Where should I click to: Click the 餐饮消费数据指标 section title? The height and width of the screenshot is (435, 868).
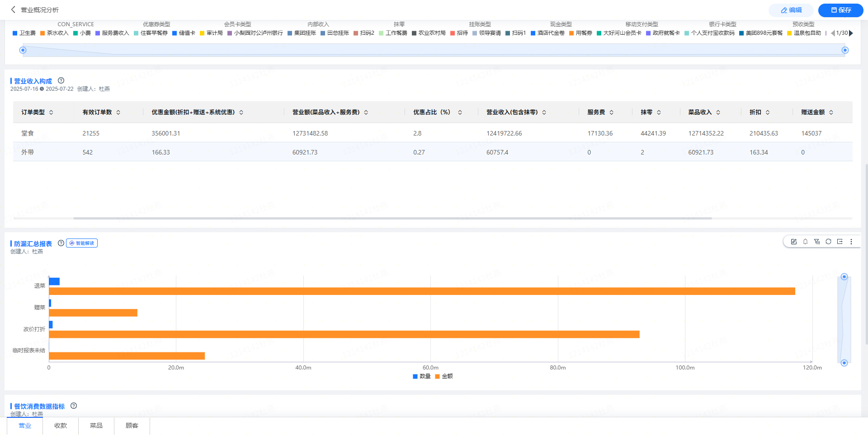(39, 406)
